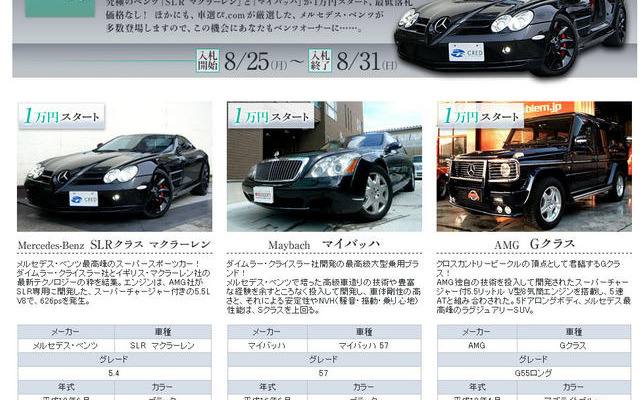Viewport: 640px width, 400px height.
Task: Click カラー header in the Maybach table
Action: (x=364, y=387)
